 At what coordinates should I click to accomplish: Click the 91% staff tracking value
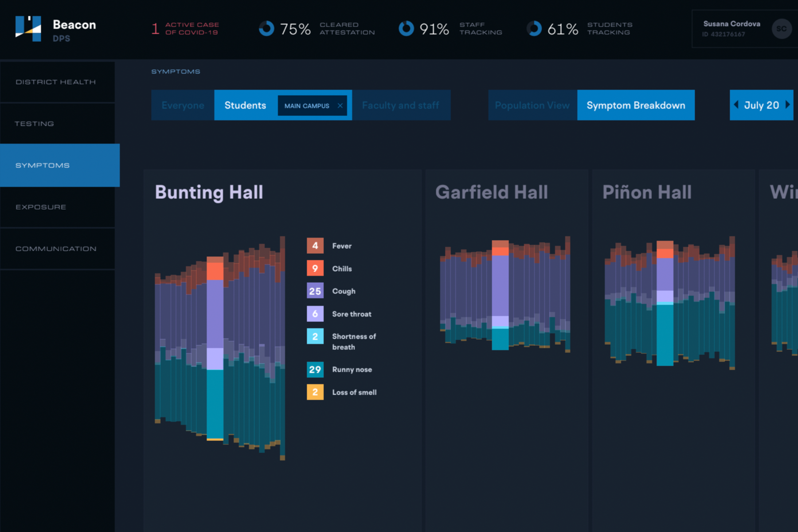coord(434,29)
